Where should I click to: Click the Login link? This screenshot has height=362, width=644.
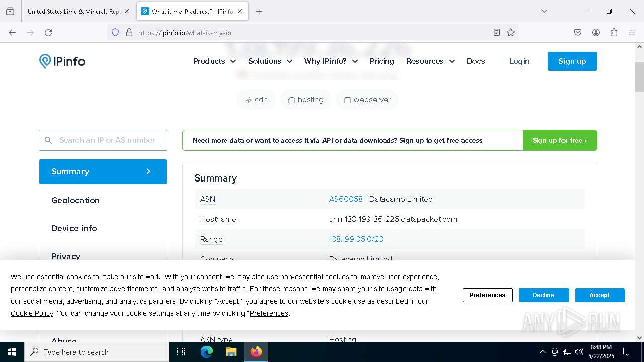(x=519, y=61)
